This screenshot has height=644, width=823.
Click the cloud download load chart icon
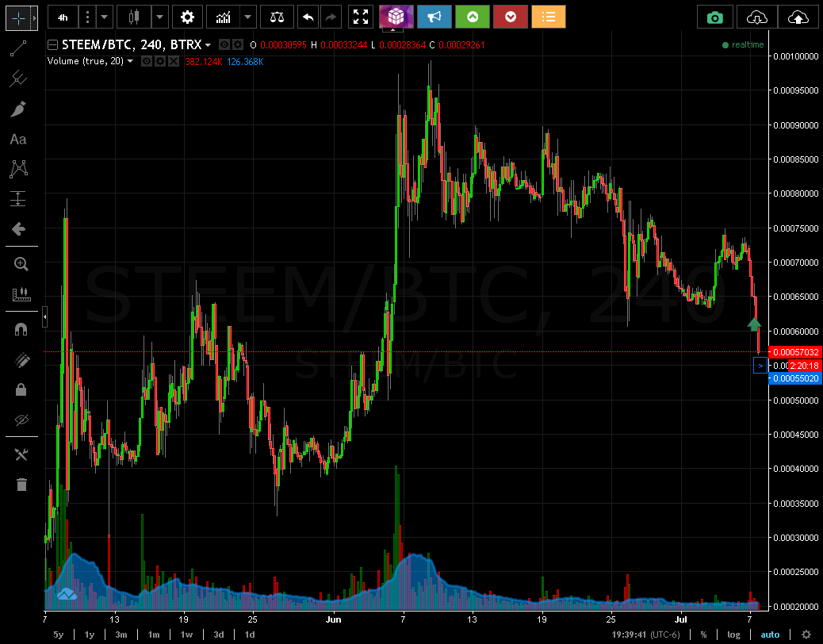(757, 18)
